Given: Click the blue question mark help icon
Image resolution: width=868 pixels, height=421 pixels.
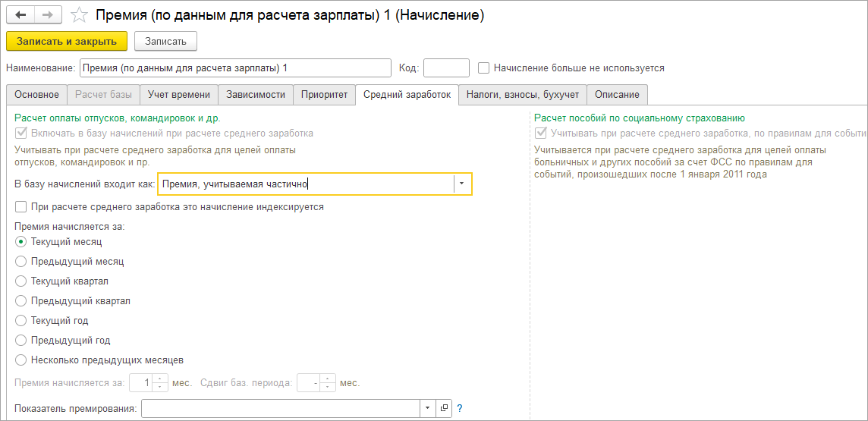Looking at the screenshot, I should point(460,408).
